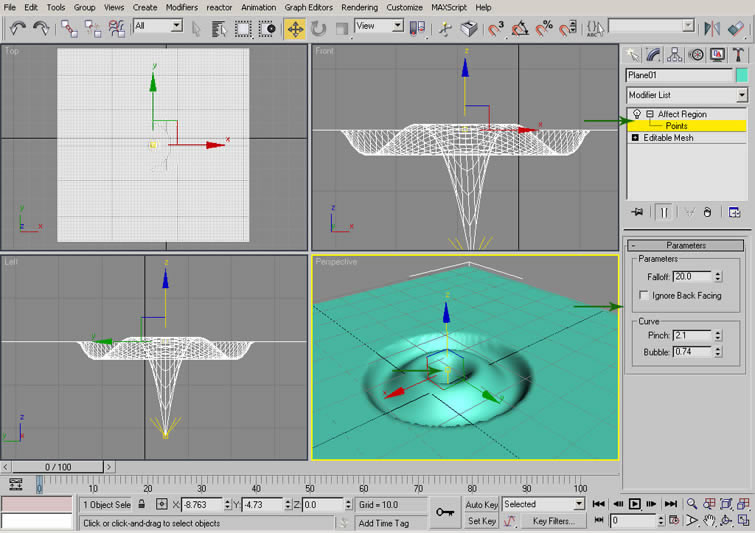Click the Auto Key button
The image size is (755, 533).
(x=482, y=505)
